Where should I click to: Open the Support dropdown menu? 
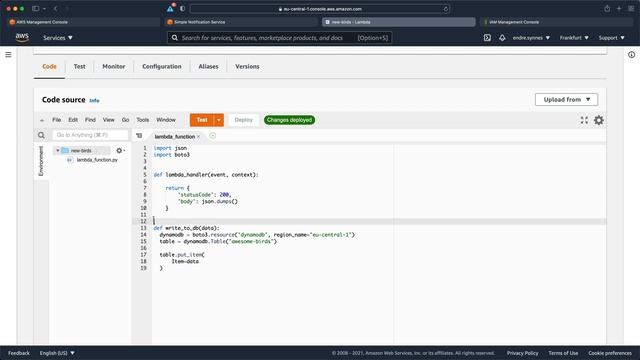[x=611, y=38]
